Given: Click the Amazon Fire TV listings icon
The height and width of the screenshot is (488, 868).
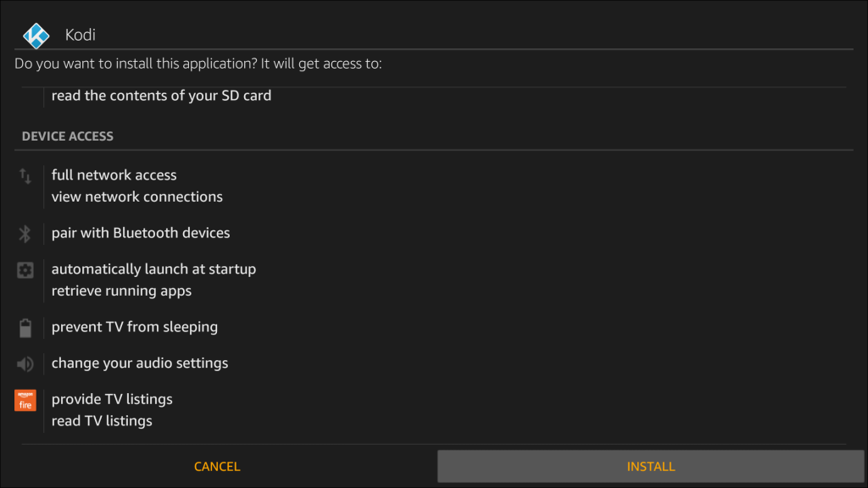Looking at the screenshot, I should click(x=25, y=400).
